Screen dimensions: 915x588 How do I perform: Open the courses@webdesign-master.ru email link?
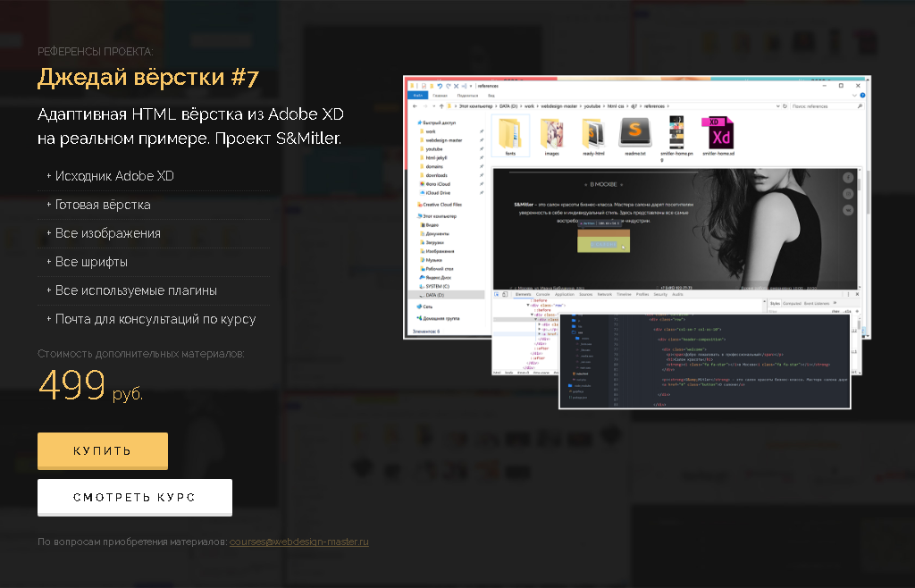coord(298,542)
